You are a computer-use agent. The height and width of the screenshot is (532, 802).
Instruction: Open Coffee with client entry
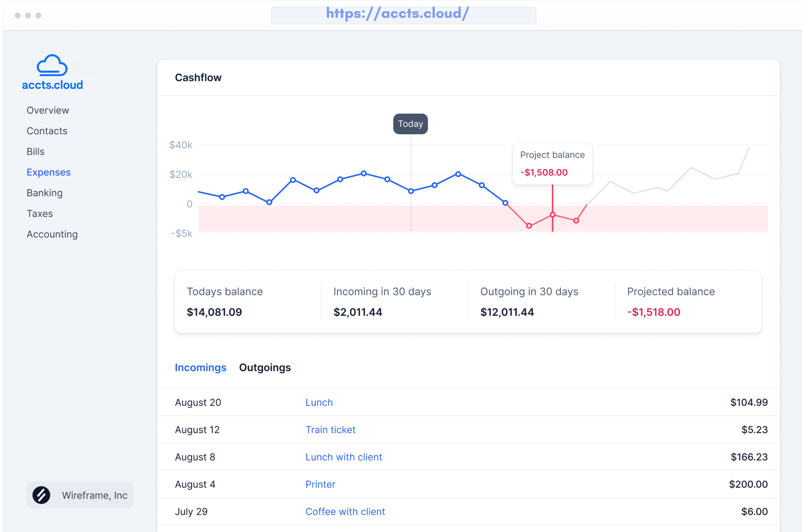coord(345,512)
